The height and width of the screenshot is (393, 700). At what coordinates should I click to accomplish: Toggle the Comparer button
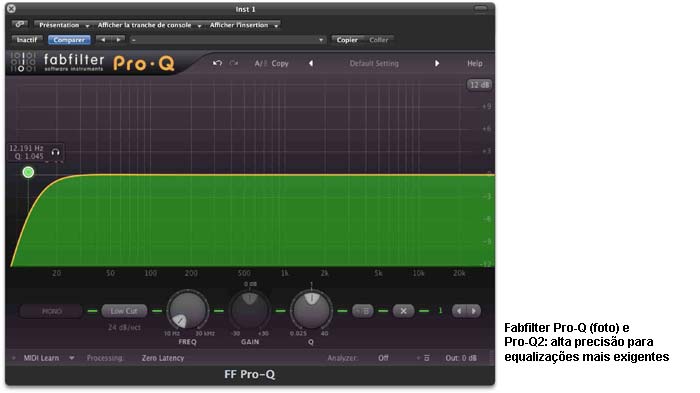tap(69, 40)
